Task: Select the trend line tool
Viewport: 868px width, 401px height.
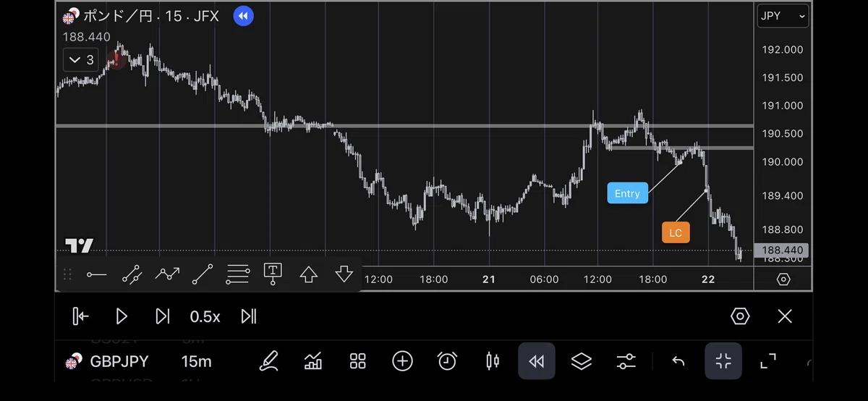Action: click(x=203, y=274)
